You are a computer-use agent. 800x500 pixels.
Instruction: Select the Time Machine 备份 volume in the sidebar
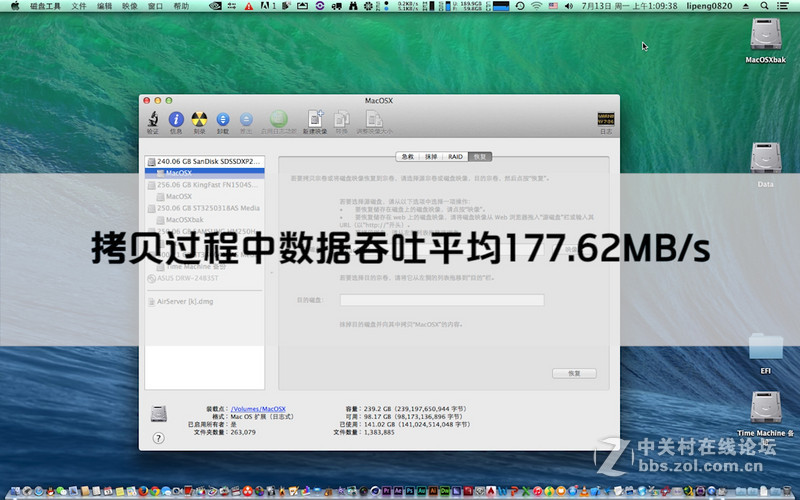[204, 267]
